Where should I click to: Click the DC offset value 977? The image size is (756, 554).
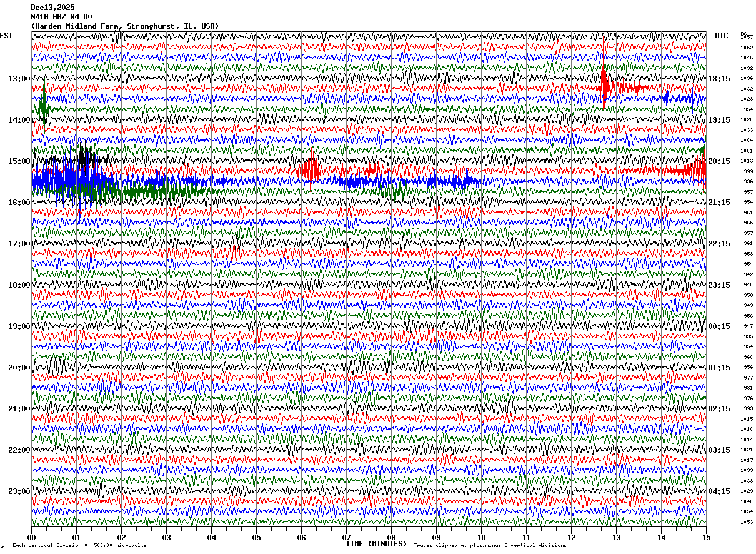pyautogui.click(x=748, y=378)
